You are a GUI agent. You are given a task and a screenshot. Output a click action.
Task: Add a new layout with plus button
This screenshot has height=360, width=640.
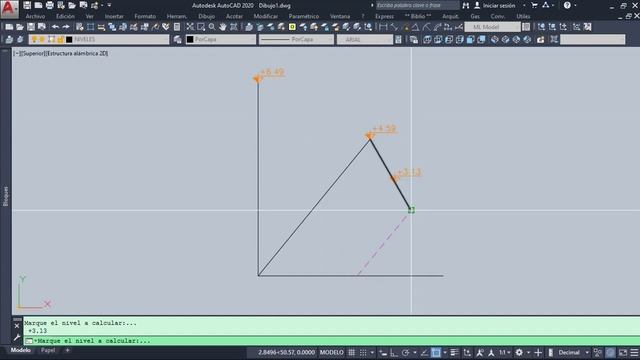coord(67,350)
